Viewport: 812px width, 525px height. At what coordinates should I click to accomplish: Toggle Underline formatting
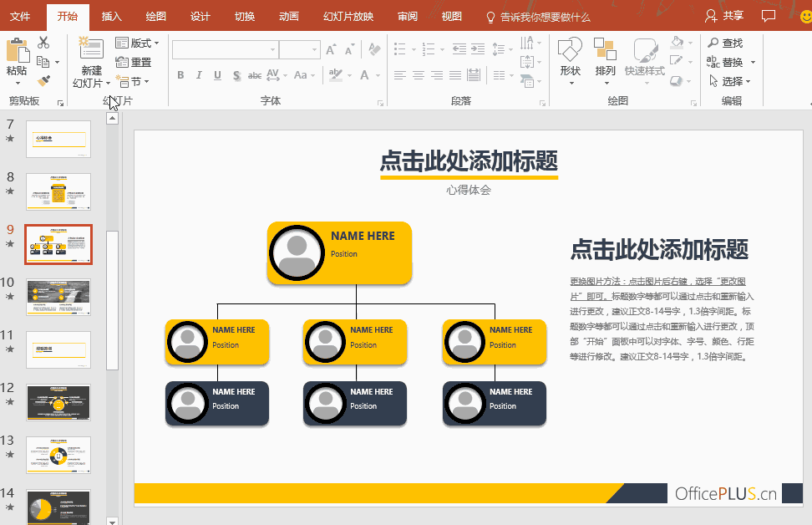tap(217, 75)
